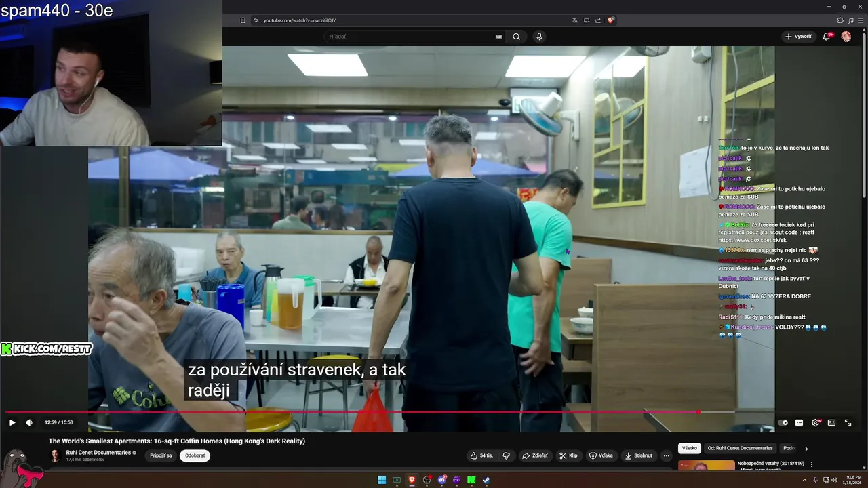Image resolution: width=868 pixels, height=488 pixels.
Task: Open options for the Nebezpečné vztahy video
Action: coord(812,464)
